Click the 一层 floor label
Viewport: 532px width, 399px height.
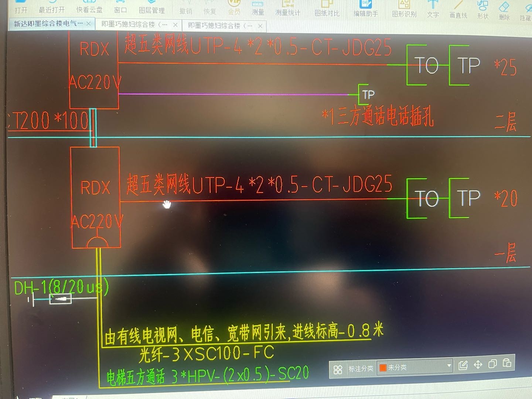click(505, 253)
